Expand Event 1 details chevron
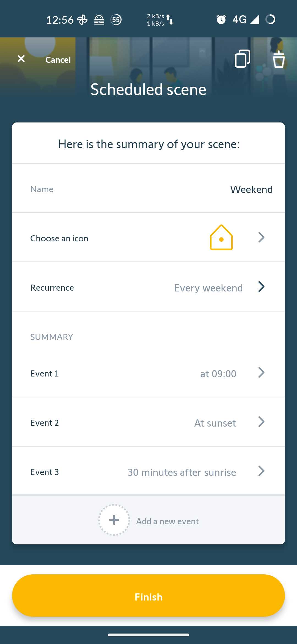Image resolution: width=297 pixels, height=644 pixels. tap(261, 373)
